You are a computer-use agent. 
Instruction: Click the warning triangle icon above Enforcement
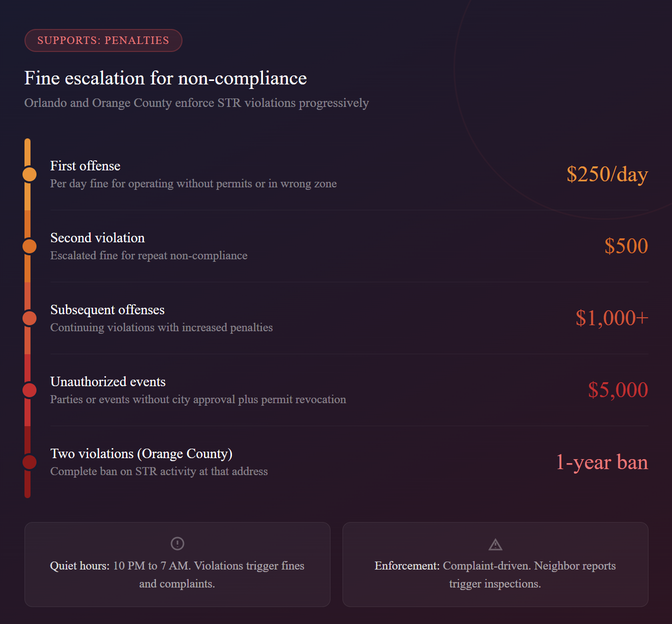[x=495, y=544]
